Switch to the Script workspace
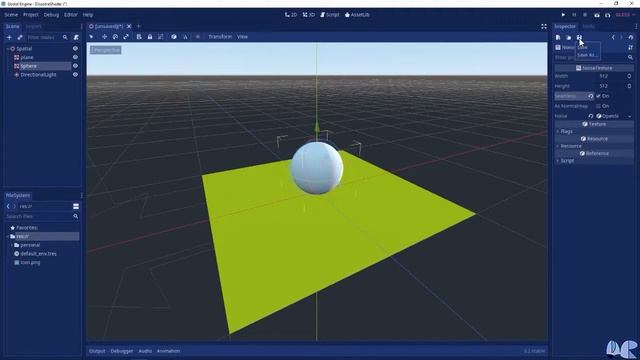This screenshot has width=640, height=360. tap(330, 15)
